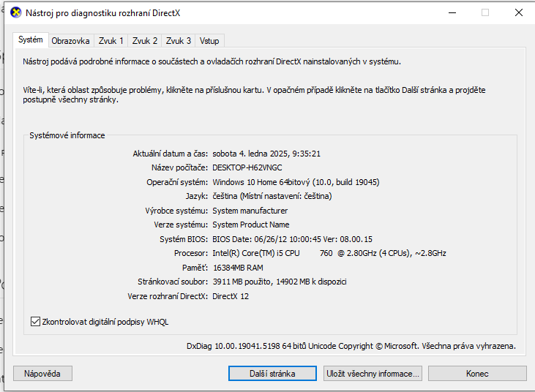Viewport: 535px width, 392px height.
Task: Click the Verze rozhraní DirectX label
Action: (168, 296)
